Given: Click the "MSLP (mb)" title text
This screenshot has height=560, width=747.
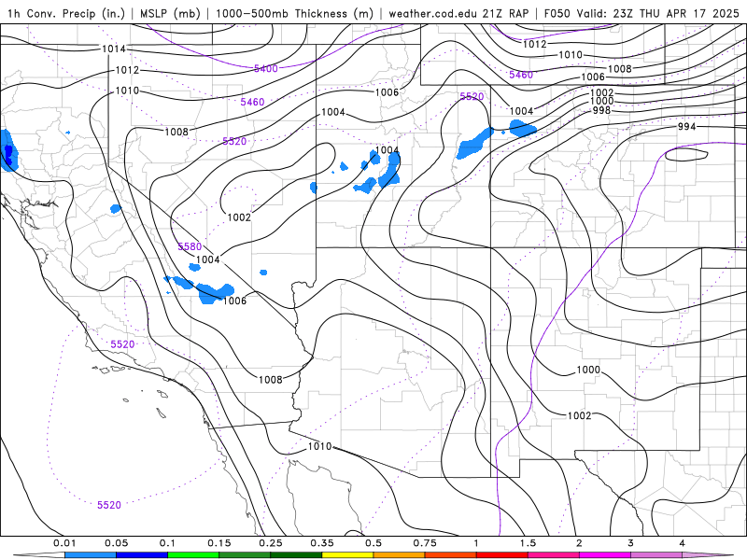Looking at the screenshot, I should 170,13.
